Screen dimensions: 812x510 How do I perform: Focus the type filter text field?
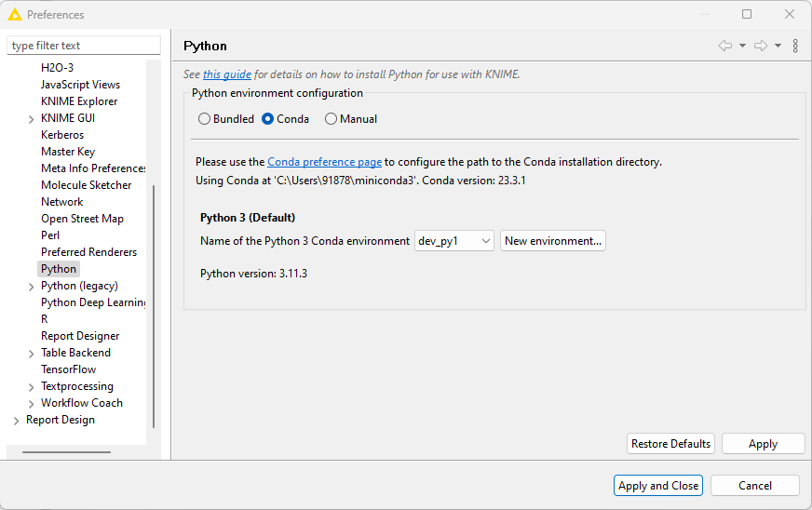coord(84,46)
